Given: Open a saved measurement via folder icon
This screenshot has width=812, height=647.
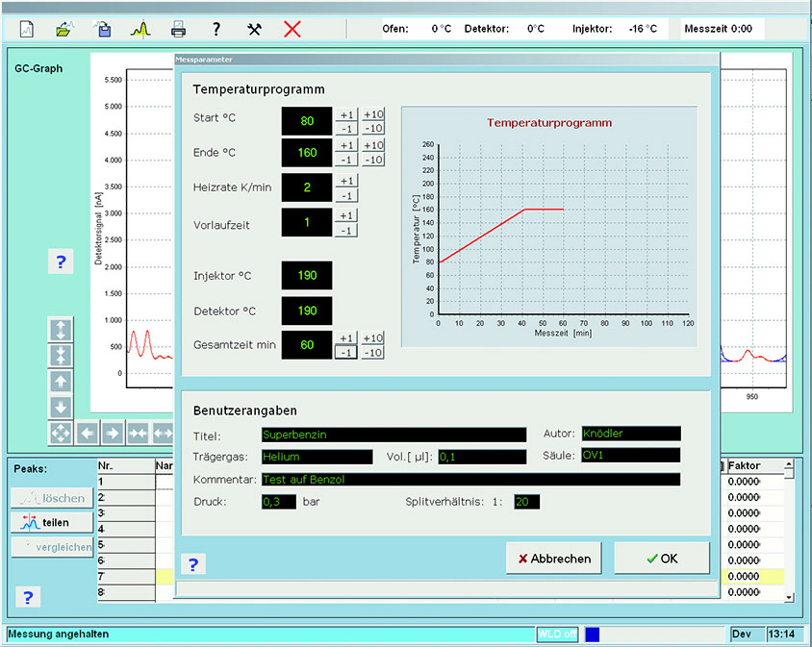Looking at the screenshot, I should click(64, 28).
